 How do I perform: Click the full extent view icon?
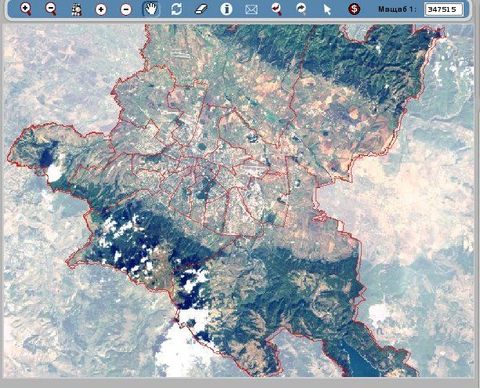pyautogui.click(x=76, y=9)
